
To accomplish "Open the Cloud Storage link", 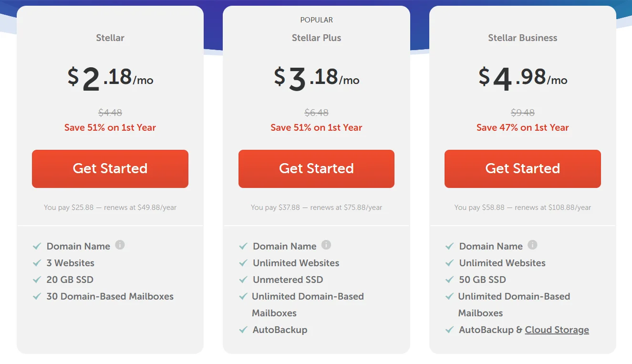I will (557, 330).
